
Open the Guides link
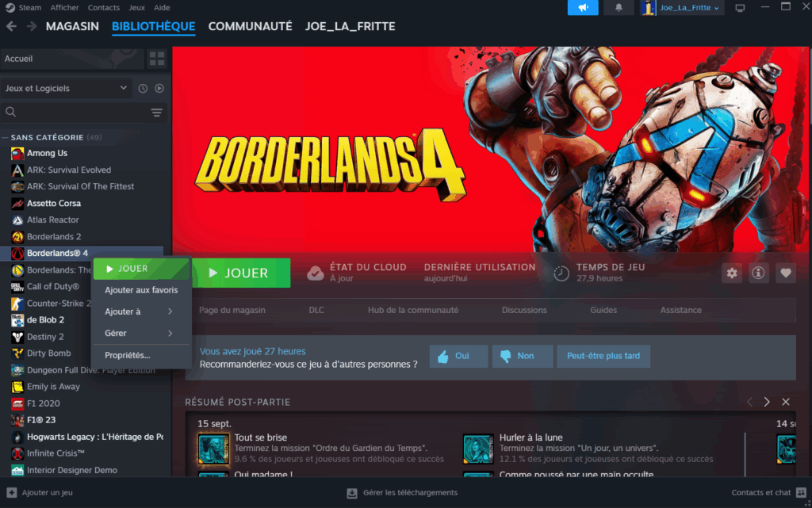coord(603,311)
